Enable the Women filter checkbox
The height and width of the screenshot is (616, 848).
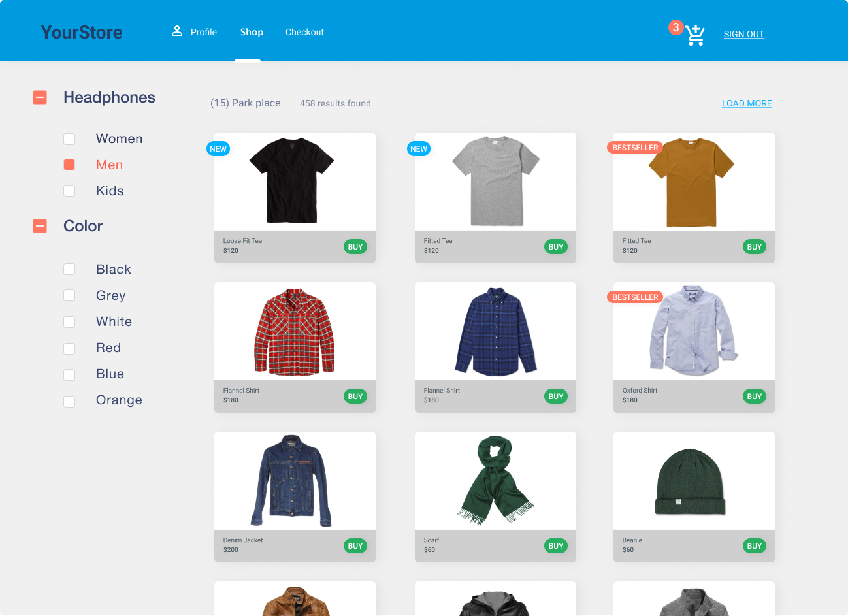tap(69, 139)
